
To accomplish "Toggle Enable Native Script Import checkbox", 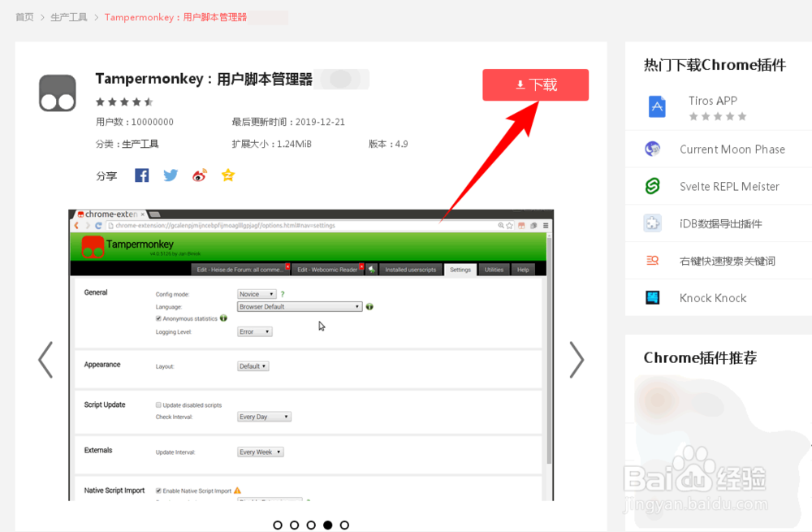I will [158, 491].
